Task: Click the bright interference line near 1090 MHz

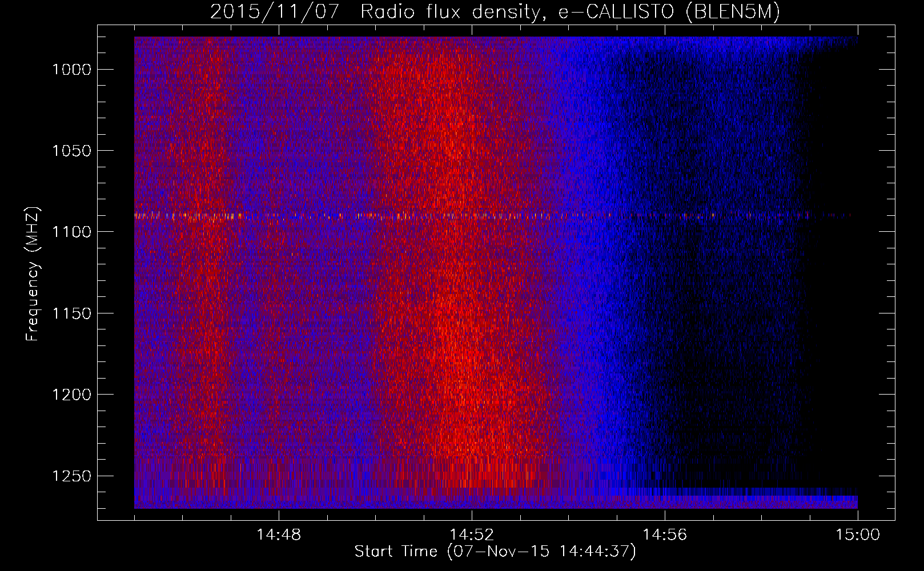Action: tap(494, 216)
